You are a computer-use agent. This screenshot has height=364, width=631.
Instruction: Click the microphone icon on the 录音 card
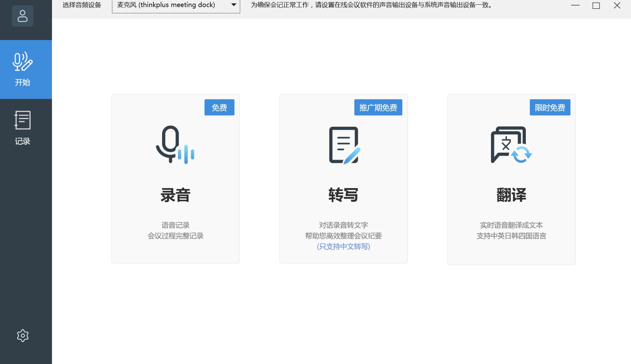175,145
